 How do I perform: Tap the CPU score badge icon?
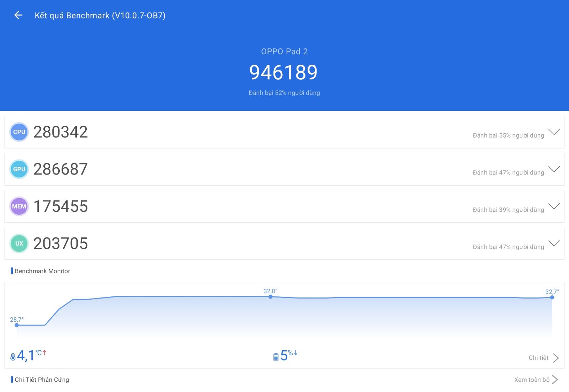click(19, 132)
